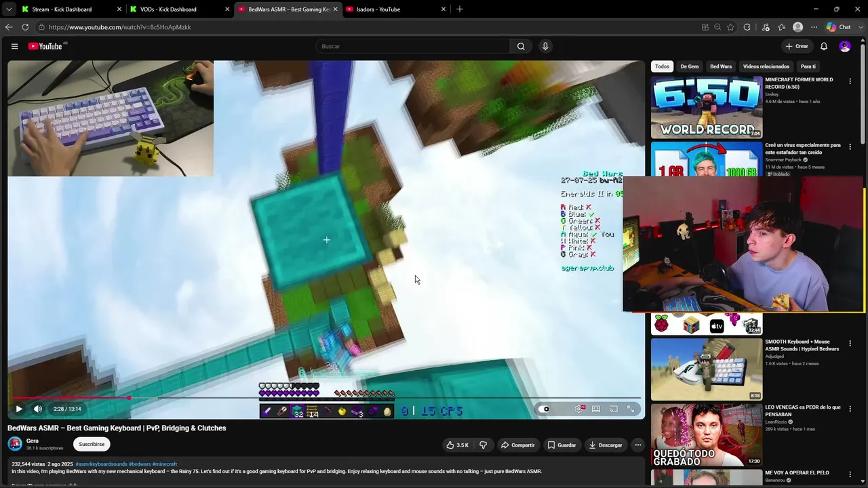Image resolution: width=868 pixels, height=488 pixels.
Task: Open options for the LEO VENEGAS video
Action: tap(850, 409)
